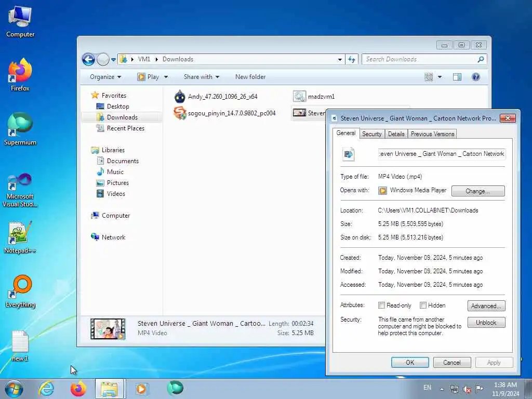Select the Everything search desktop shortcut
The image size is (532, 399).
[20, 291]
